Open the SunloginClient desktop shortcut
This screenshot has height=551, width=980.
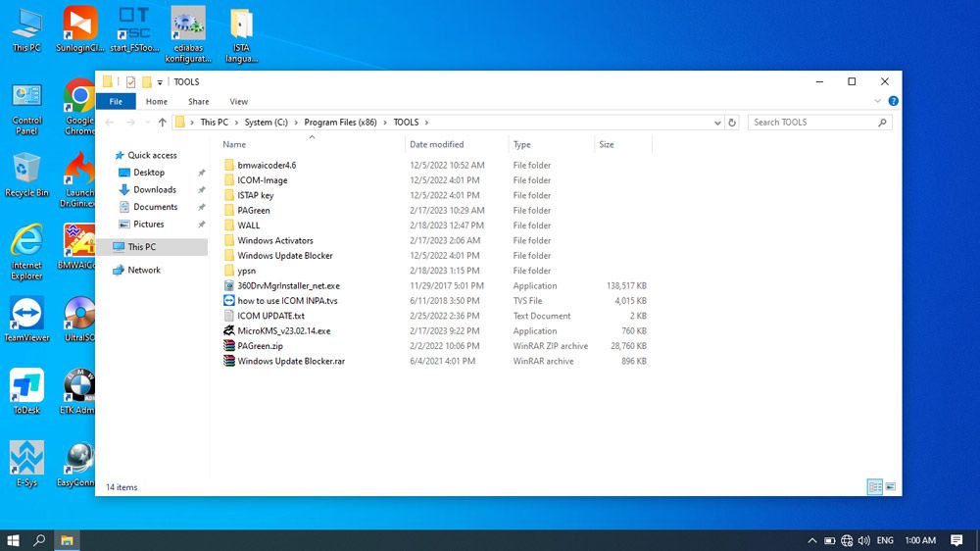80,29
